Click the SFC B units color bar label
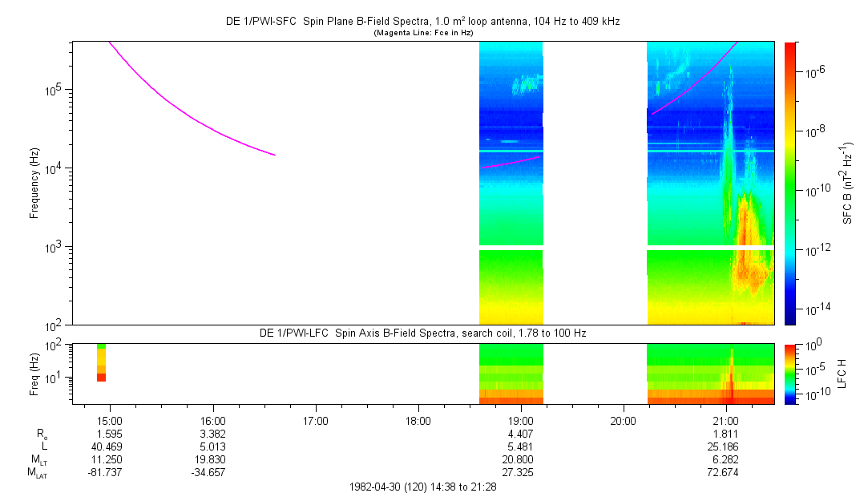This screenshot has height=497, width=868. 846,183
